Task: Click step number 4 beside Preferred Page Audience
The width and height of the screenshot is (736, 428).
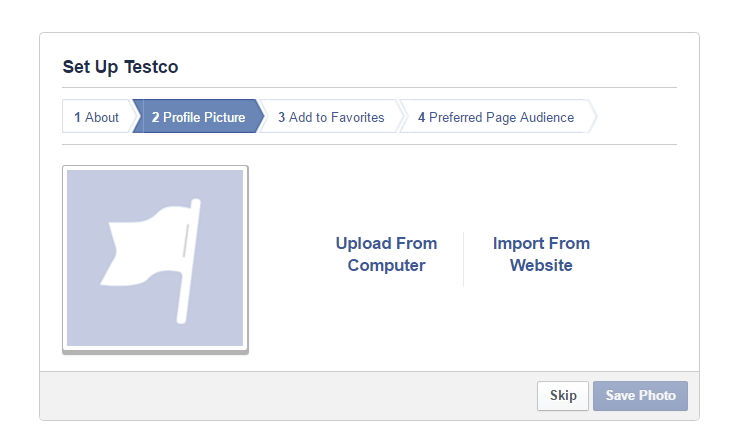Action: point(422,117)
